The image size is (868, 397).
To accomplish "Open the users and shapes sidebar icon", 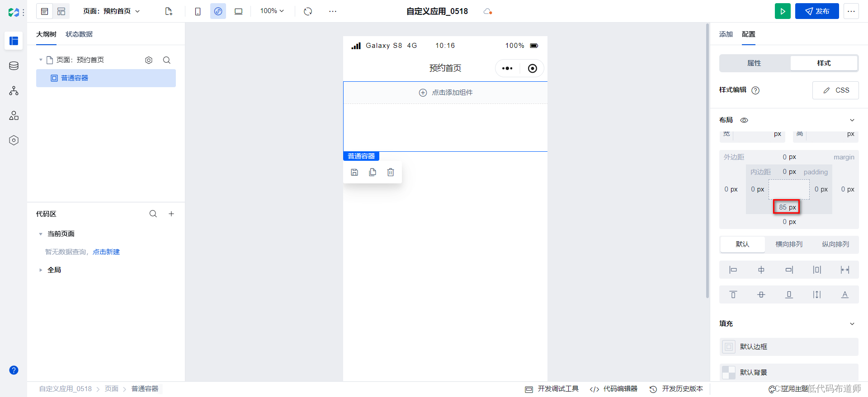I will tap(14, 116).
